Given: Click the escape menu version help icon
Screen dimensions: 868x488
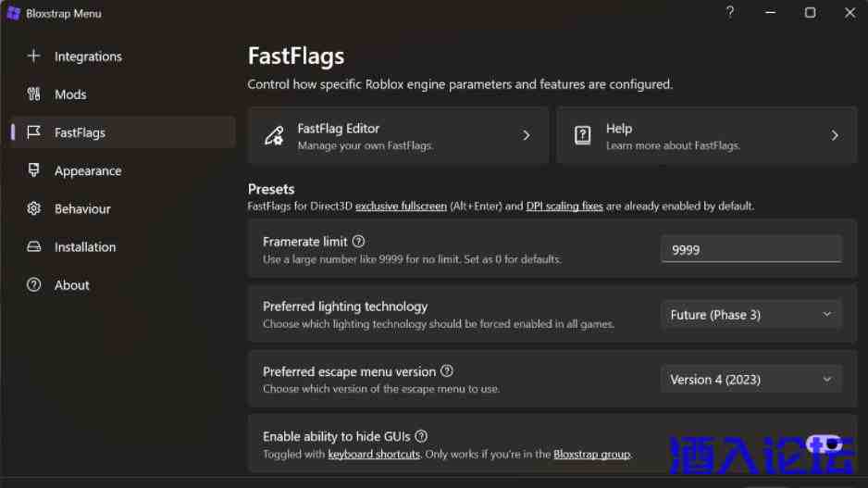Looking at the screenshot, I should pos(447,371).
